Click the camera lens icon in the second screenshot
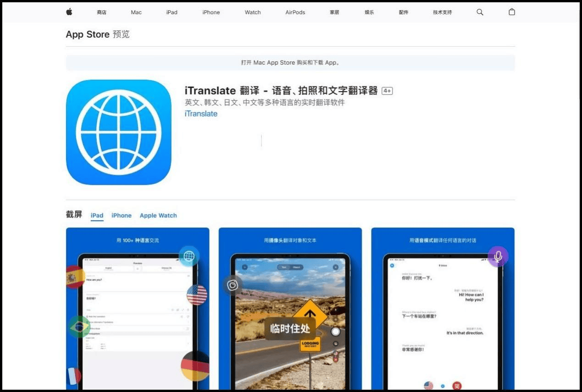This screenshot has height=392, width=582. click(233, 285)
